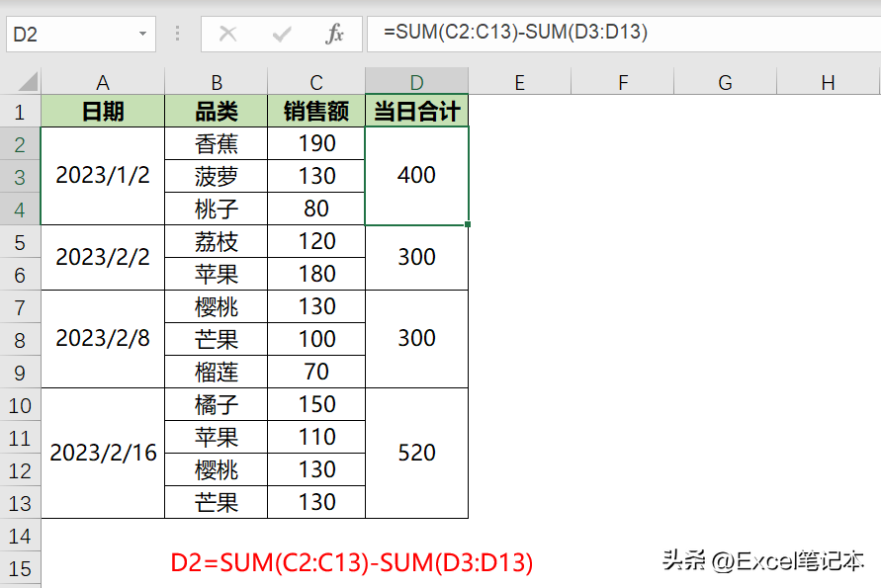Image resolution: width=881 pixels, height=588 pixels.
Task: Click the formula bar resize dots handle
Action: pyautogui.click(x=178, y=34)
